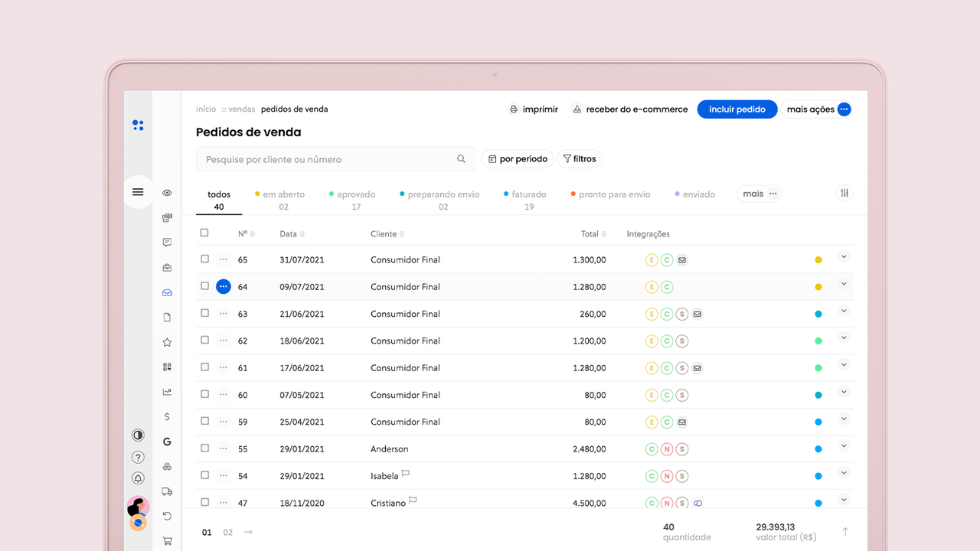Click the scroll-to-top arrow in footer
The height and width of the screenshot is (551, 980).
click(x=845, y=532)
